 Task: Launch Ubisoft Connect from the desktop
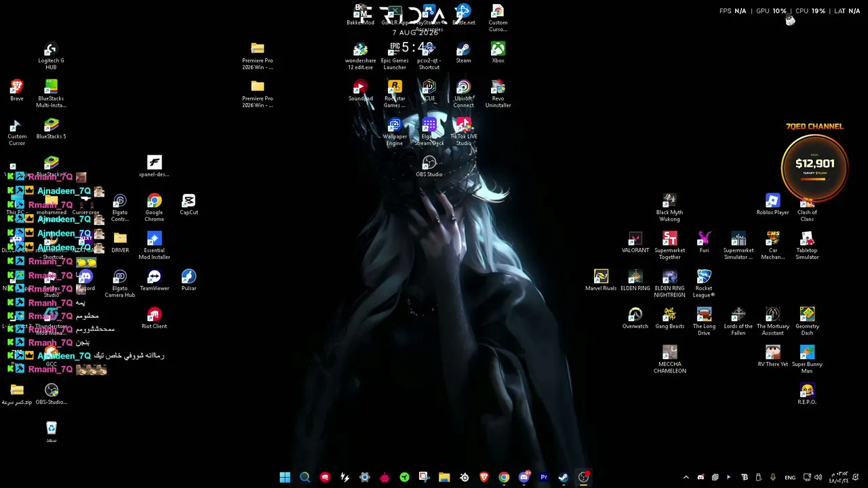coord(463,94)
